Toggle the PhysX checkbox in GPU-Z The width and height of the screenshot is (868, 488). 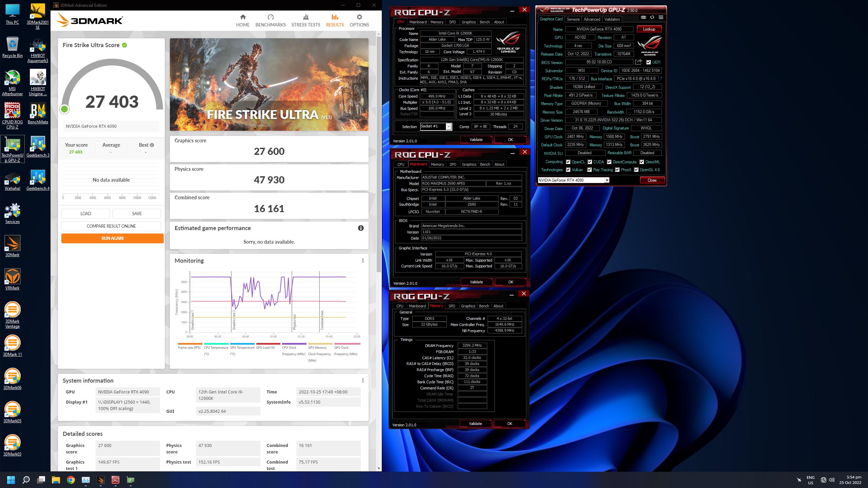[x=617, y=170]
